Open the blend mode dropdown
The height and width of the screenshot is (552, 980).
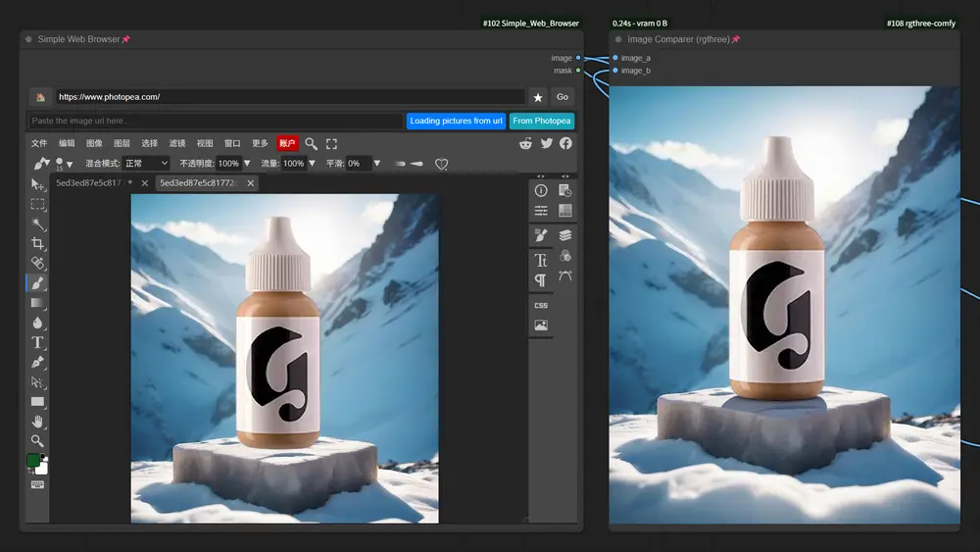tap(147, 164)
